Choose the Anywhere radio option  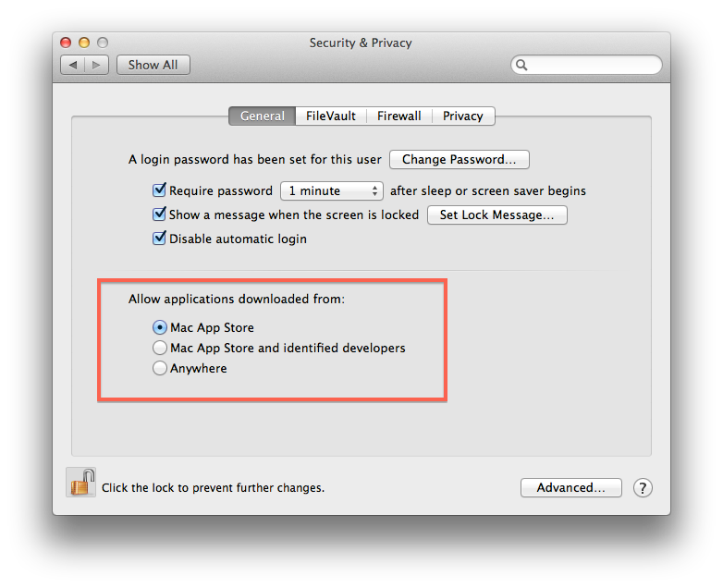coord(160,368)
